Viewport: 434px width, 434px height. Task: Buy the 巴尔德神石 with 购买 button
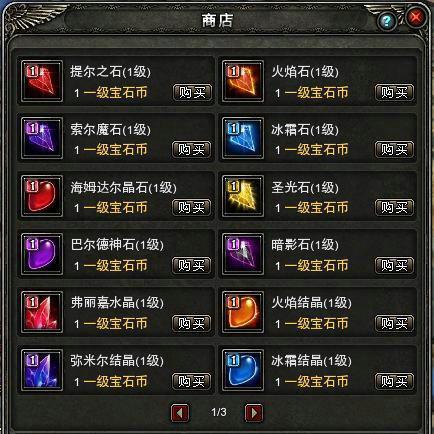point(192,265)
